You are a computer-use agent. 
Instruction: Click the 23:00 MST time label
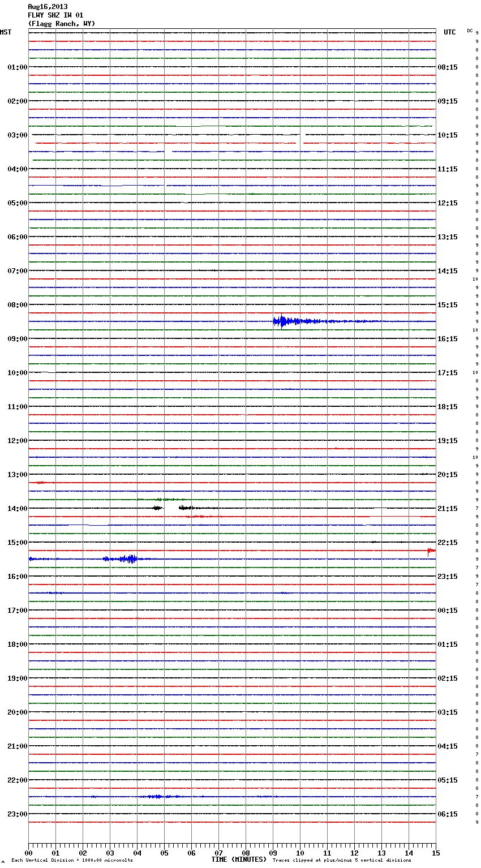[17, 814]
